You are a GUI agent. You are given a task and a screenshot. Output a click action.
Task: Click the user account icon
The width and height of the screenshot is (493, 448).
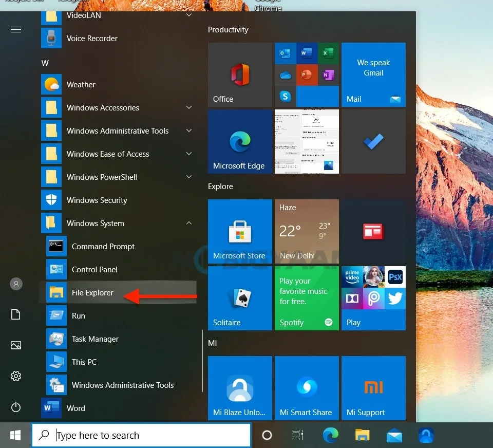(x=16, y=284)
